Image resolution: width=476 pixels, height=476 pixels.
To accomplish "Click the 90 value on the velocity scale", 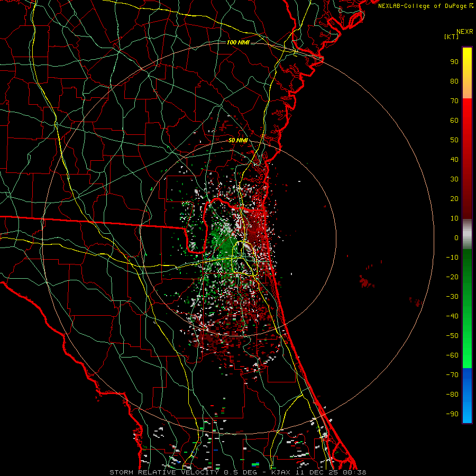I will (454, 62).
